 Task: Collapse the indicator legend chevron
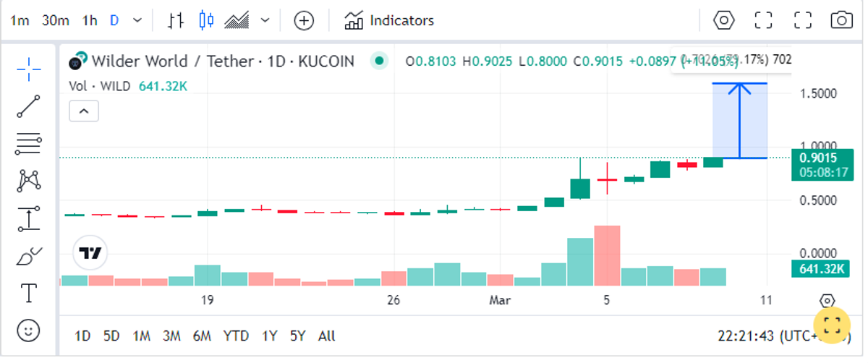84,111
